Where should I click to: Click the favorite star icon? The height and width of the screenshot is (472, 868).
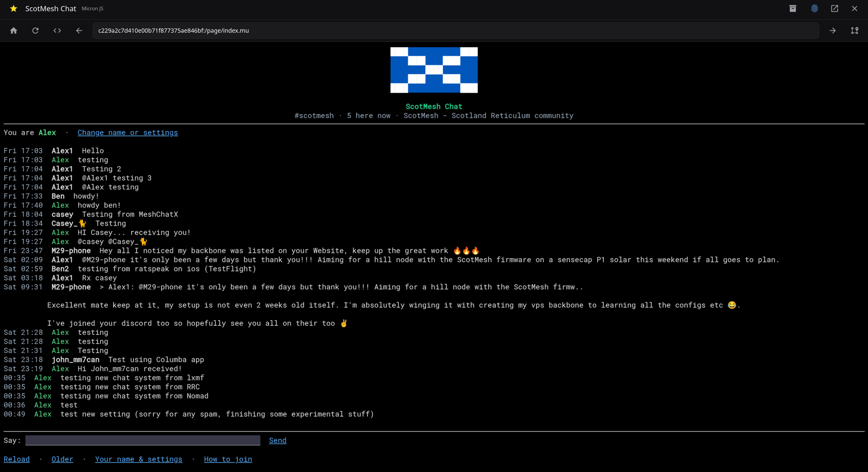tap(13, 9)
